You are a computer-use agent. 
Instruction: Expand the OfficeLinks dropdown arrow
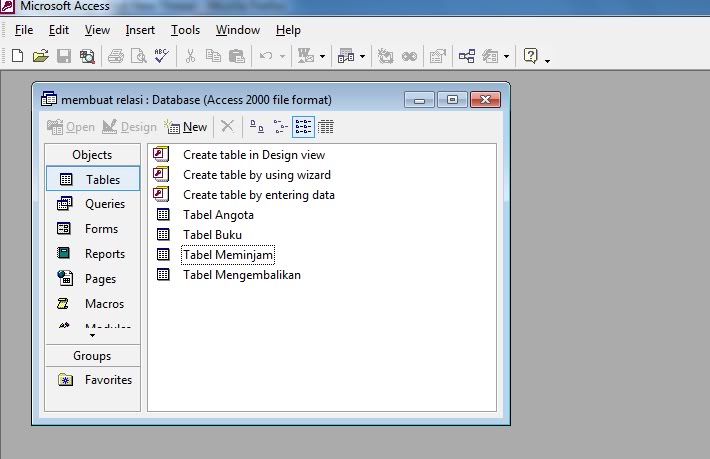click(x=322, y=57)
